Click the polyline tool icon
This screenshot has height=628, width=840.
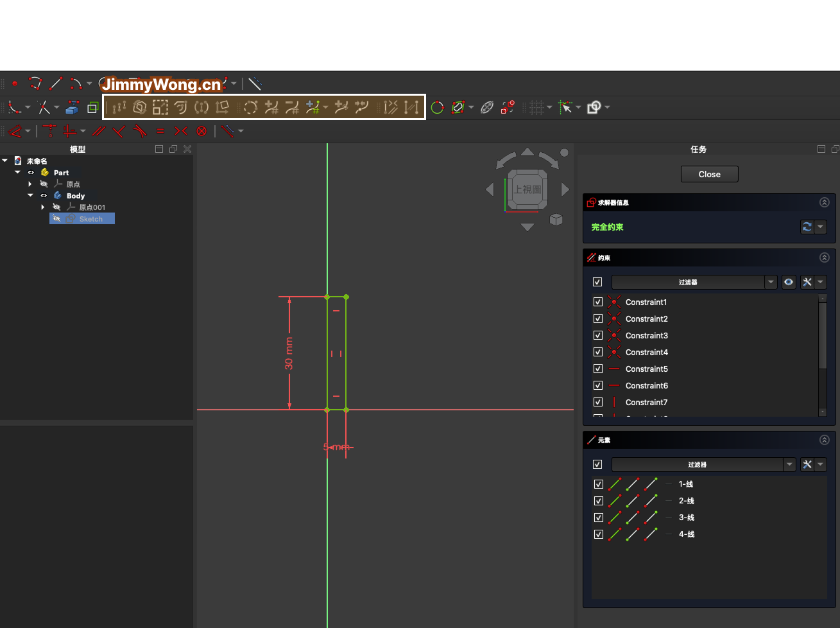point(35,83)
